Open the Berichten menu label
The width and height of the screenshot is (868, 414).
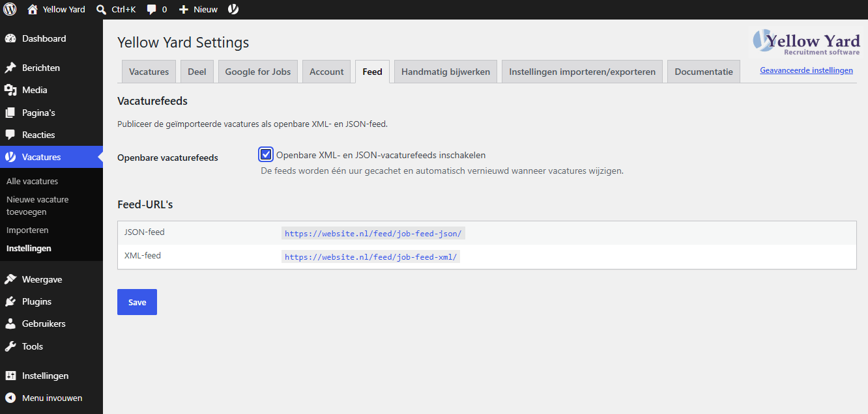(41, 68)
